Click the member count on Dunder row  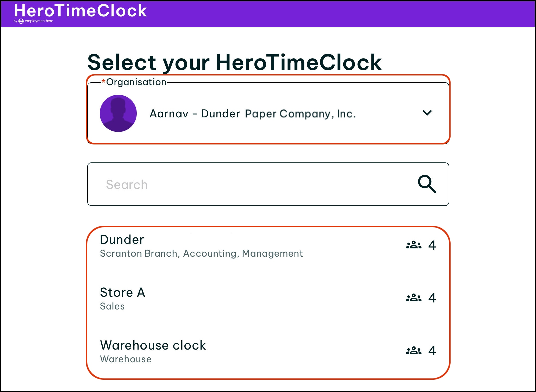(x=432, y=245)
